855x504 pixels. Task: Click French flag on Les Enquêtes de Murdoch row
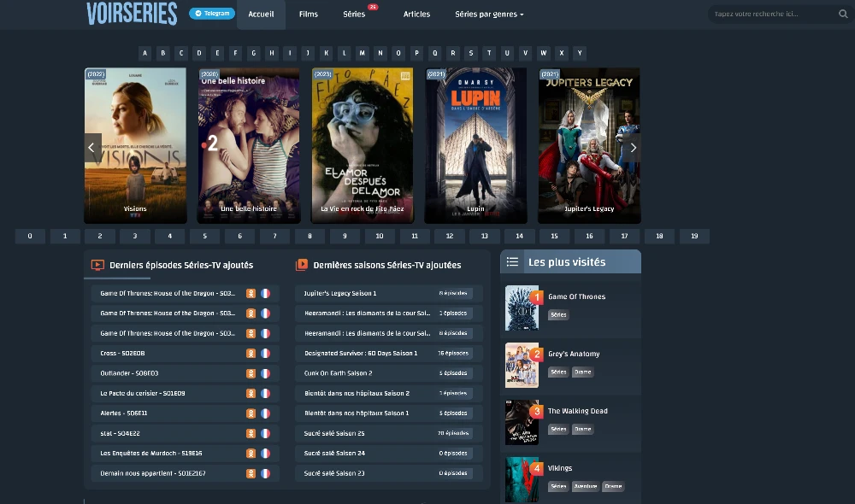click(266, 454)
